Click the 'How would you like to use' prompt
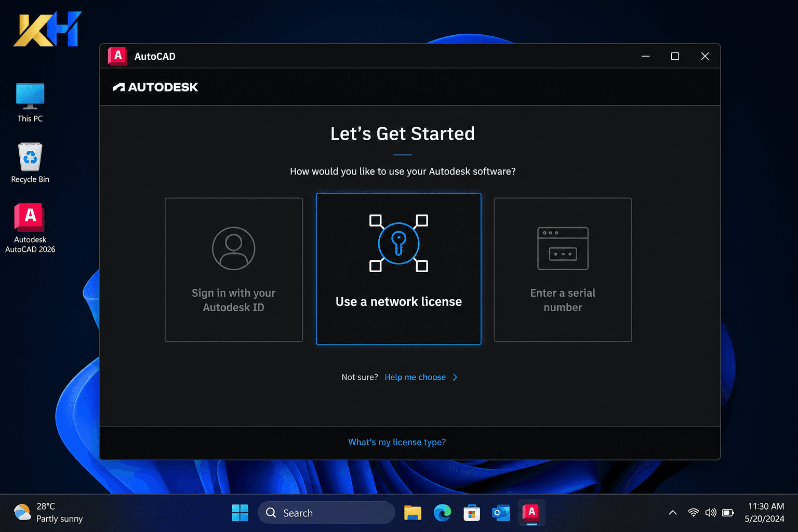The height and width of the screenshot is (532, 798). click(403, 171)
